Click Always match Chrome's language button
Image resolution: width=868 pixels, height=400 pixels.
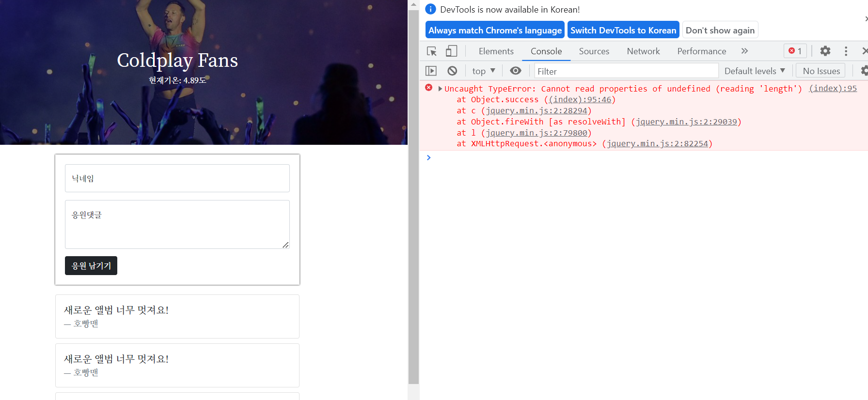pyautogui.click(x=495, y=30)
